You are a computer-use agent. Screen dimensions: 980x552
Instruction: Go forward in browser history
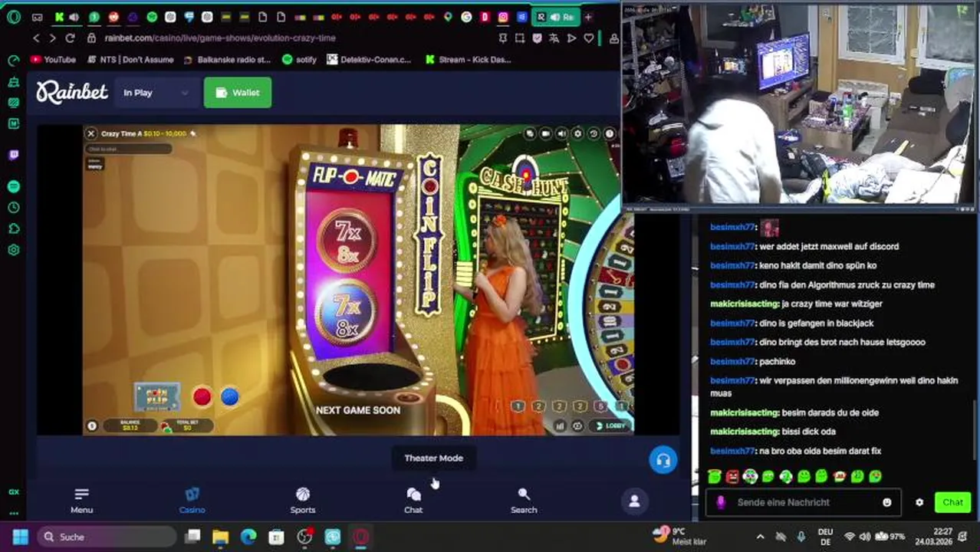(x=52, y=38)
